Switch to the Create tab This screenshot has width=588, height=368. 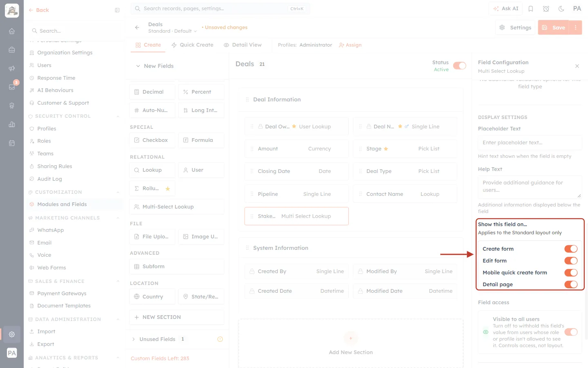[x=148, y=45]
